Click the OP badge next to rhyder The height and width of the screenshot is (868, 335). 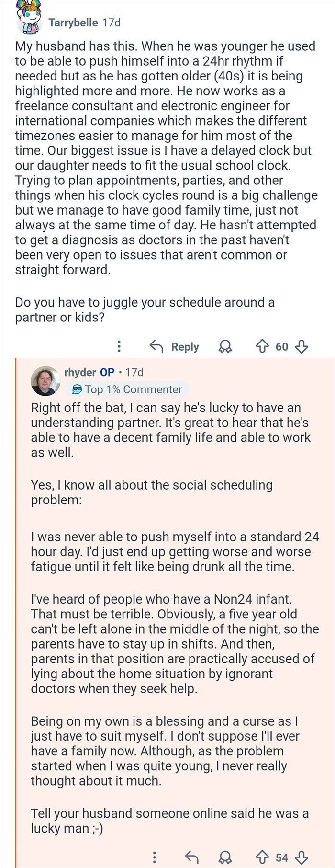tap(107, 372)
